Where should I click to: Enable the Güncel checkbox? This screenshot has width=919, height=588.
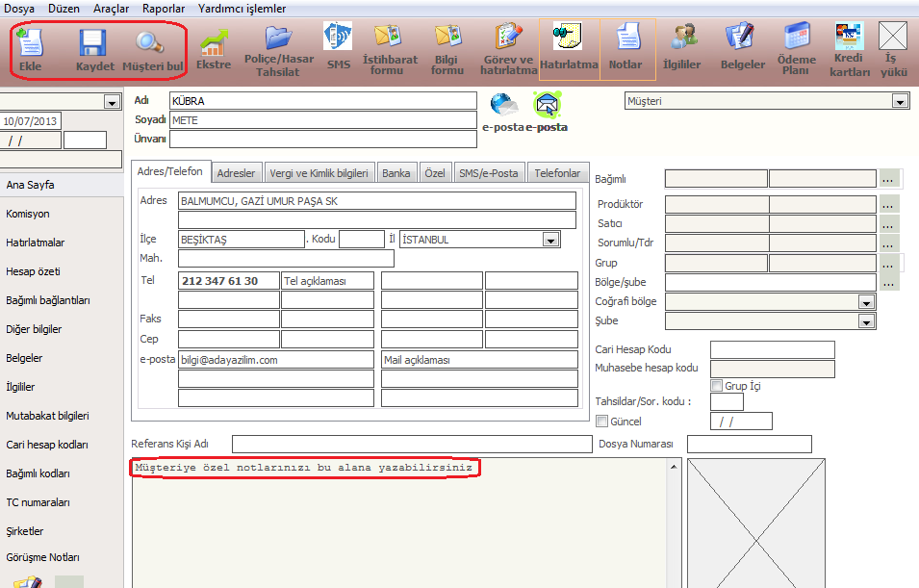602,422
